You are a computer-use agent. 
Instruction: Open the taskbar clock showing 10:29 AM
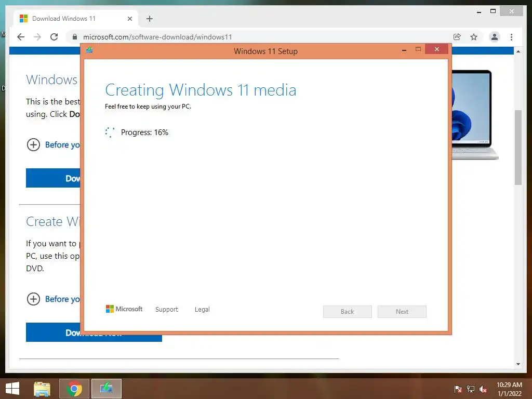tap(509, 389)
